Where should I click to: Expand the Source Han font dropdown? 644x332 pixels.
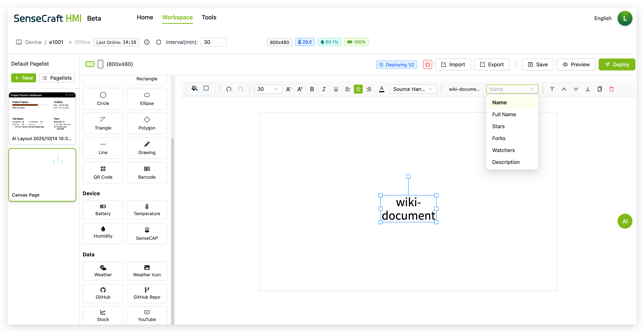[413, 89]
